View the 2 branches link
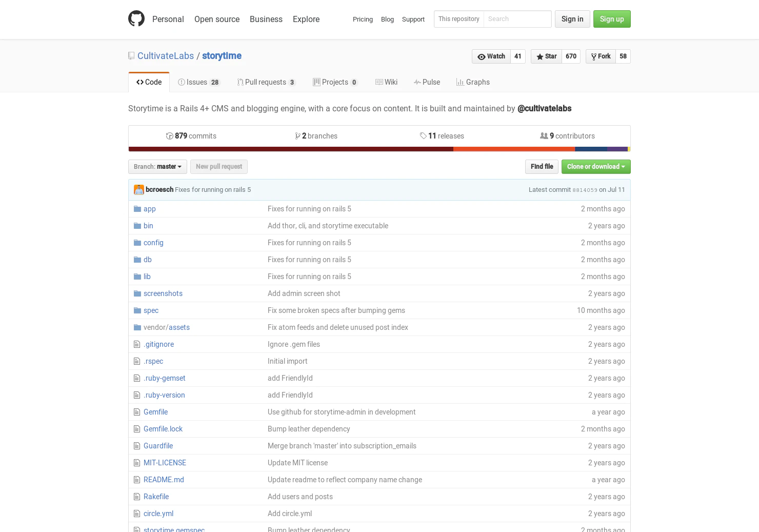 click(x=316, y=136)
